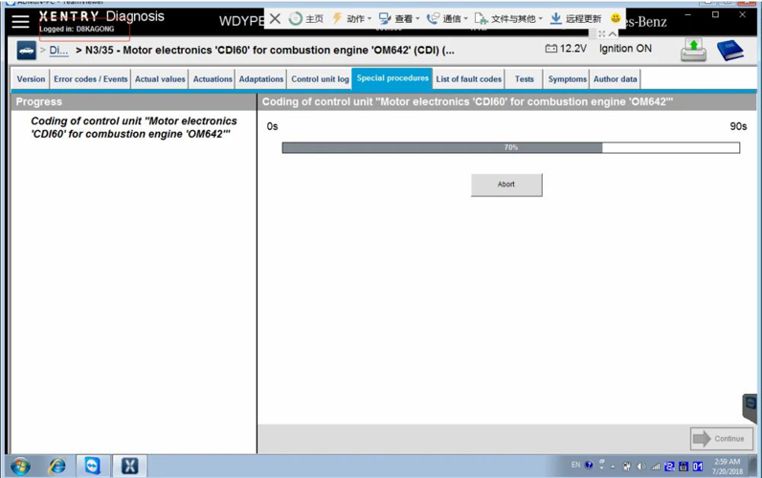Click the Logged in: D8KAGONG label
Viewport: 762px width, 478px height.
coord(77,29)
